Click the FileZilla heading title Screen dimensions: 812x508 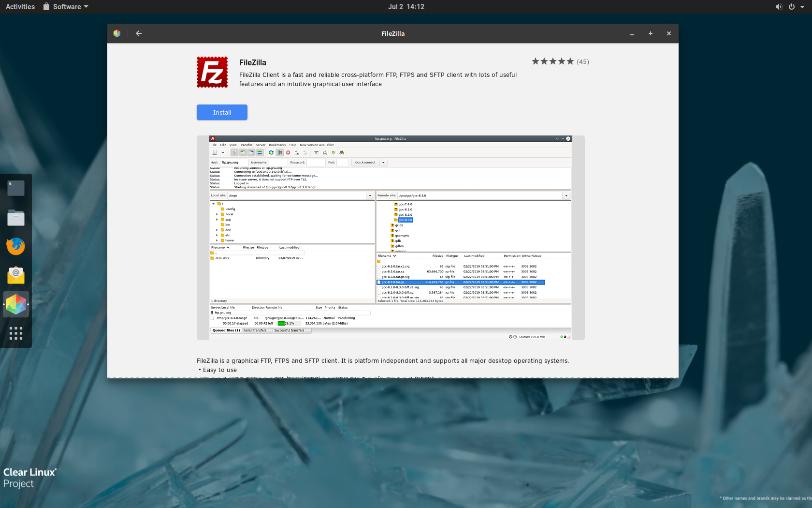253,62
